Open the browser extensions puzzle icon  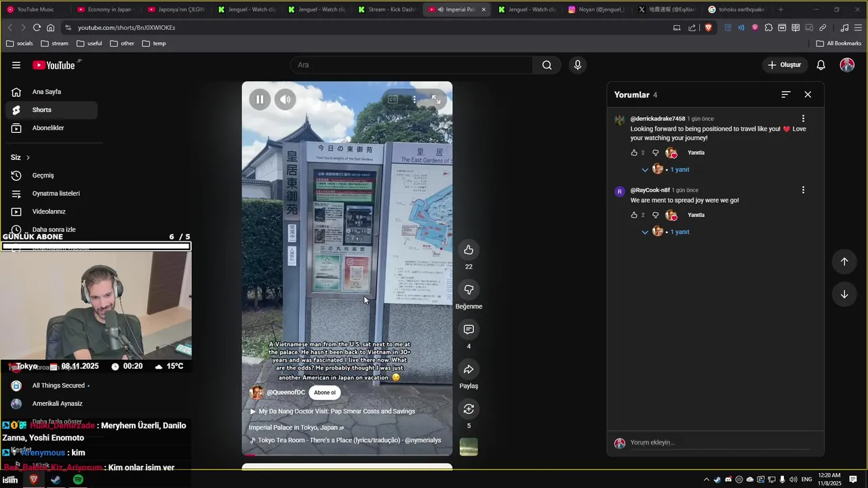click(768, 28)
